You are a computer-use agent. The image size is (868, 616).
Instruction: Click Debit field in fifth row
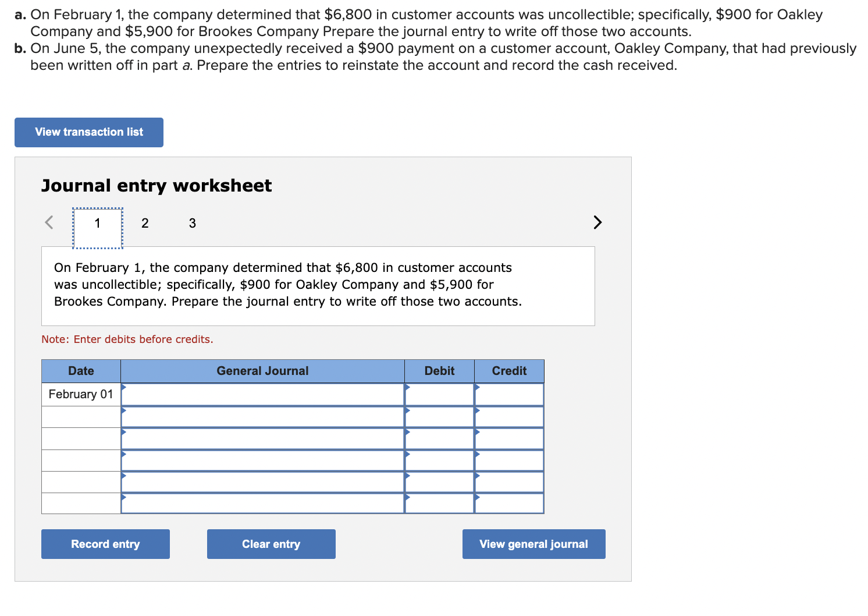[439, 482]
